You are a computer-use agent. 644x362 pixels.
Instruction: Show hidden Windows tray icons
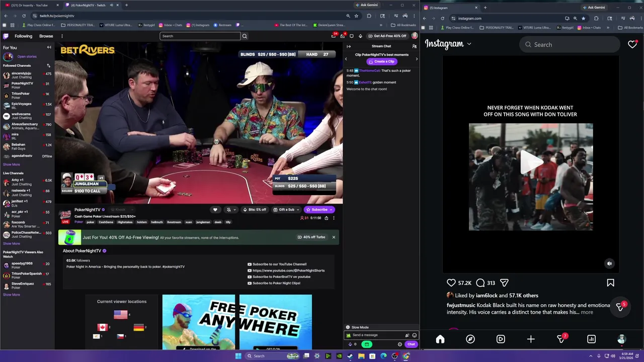[x=590, y=356]
